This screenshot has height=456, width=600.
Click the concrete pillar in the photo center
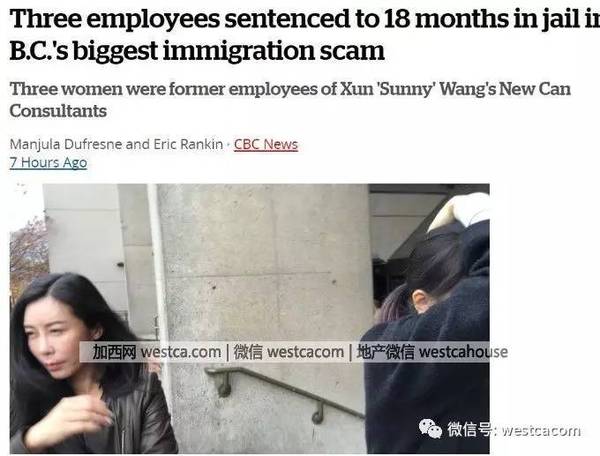click(x=264, y=275)
